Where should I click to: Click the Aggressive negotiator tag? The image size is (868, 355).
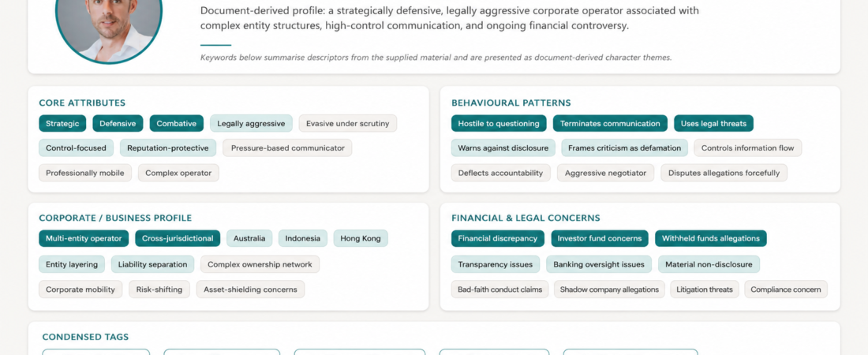pos(605,173)
